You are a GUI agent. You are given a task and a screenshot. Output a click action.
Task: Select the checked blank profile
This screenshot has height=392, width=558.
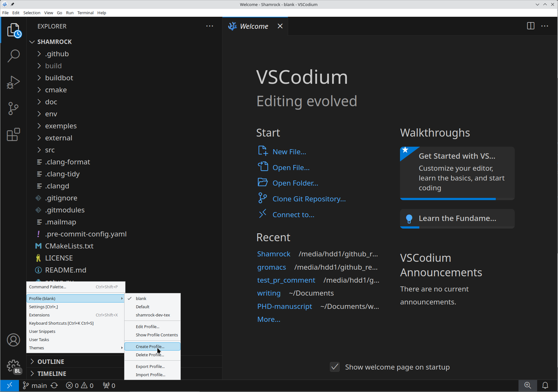coord(152,298)
